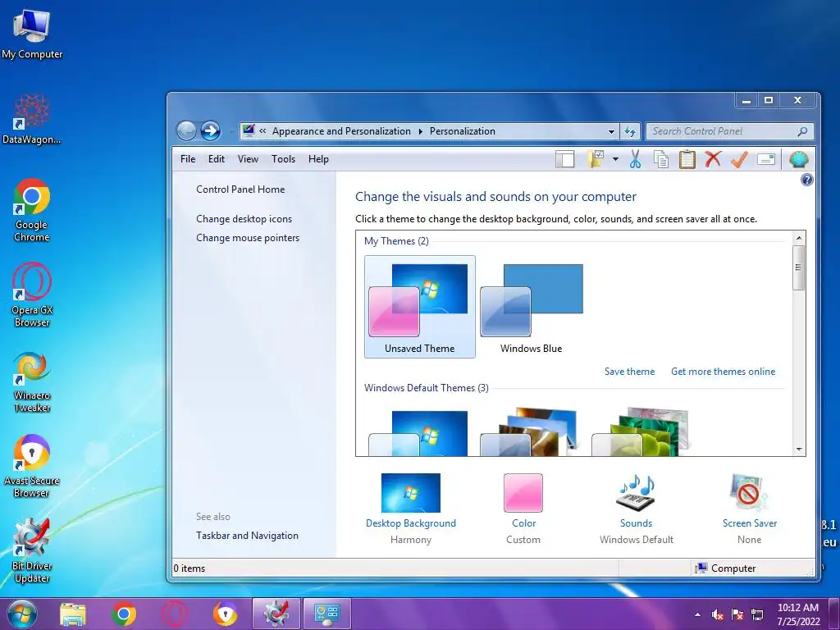Click the Personalization breadcrumb segment
Viewport: 840px width, 630px height.
(x=463, y=131)
